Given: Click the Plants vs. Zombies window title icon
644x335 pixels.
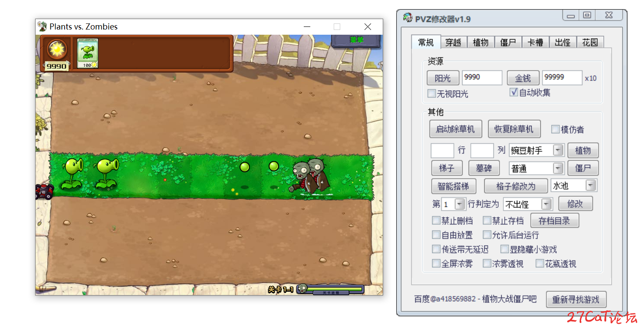Looking at the screenshot, I should pos(42,26).
